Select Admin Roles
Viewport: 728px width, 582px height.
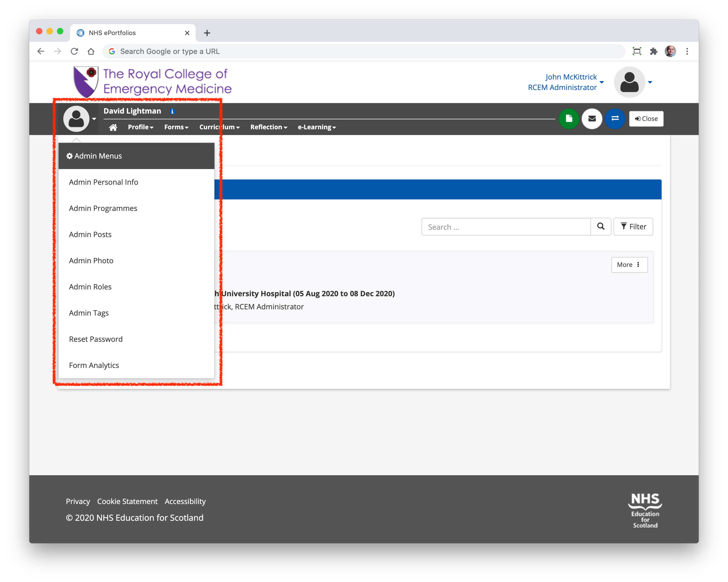tap(136, 287)
